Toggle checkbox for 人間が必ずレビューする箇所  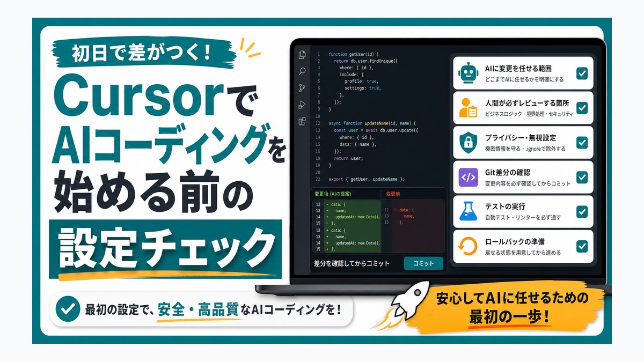pyautogui.click(x=582, y=108)
